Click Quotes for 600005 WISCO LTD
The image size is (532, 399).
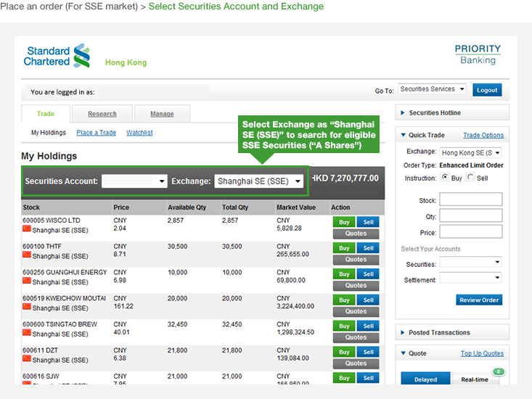356,234
